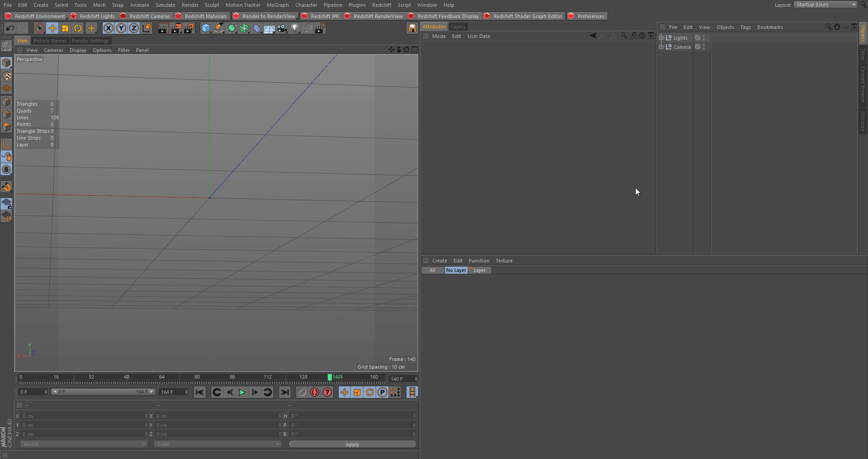Toggle Z axis lock
Viewport: 868px width, 459px height.
point(134,28)
